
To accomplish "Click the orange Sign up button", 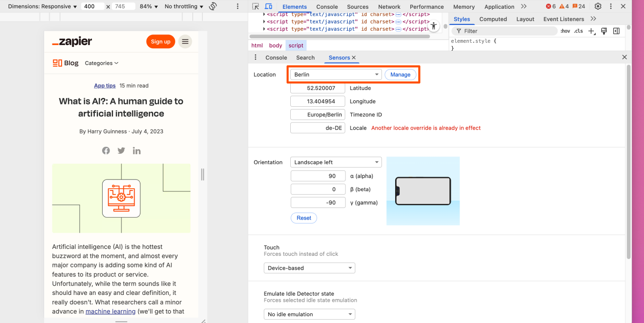I will tap(161, 41).
